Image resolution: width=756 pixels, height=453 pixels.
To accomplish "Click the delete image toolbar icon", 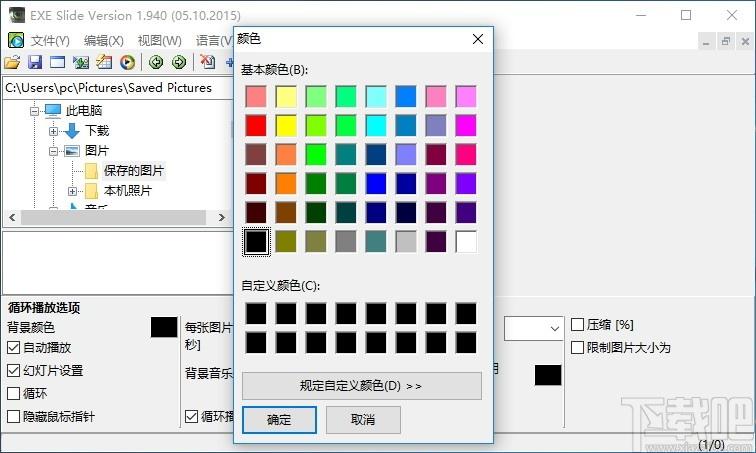I will pyautogui.click(x=208, y=63).
